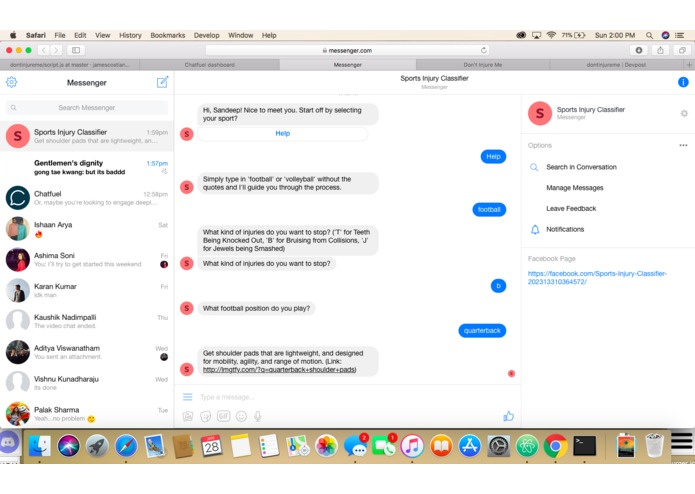Open the Develop menu
This screenshot has width=695, height=494.
pos(207,35)
